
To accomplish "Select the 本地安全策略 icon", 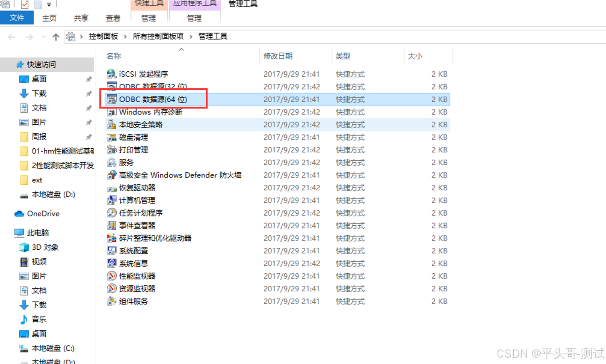I will 111,124.
